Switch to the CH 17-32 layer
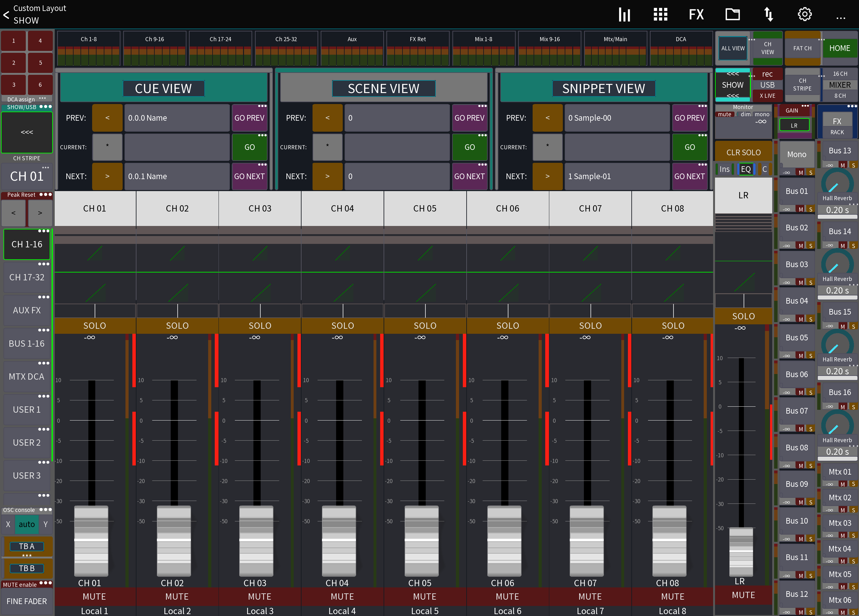The width and height of the screenshot is (859, 616). pyautogui.click(x=27, y=277)
